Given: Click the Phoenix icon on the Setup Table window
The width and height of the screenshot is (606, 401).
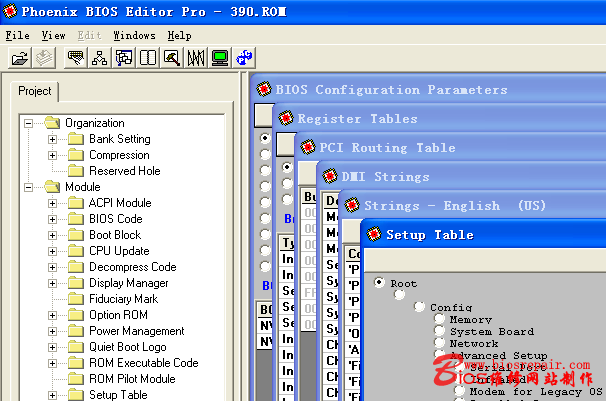Looking at the screenshot, I should (x=374, y=234).
